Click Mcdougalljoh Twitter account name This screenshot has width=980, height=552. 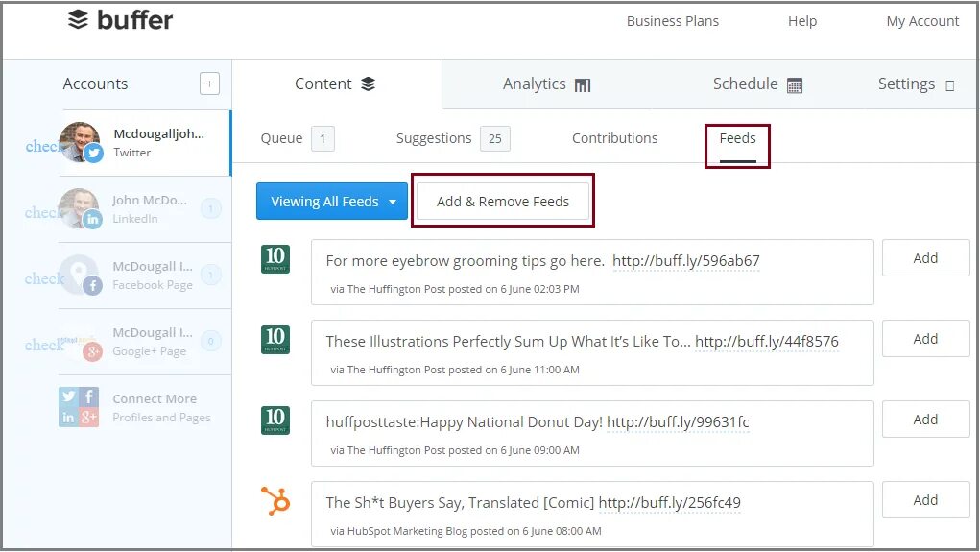(x=158, y=133)
